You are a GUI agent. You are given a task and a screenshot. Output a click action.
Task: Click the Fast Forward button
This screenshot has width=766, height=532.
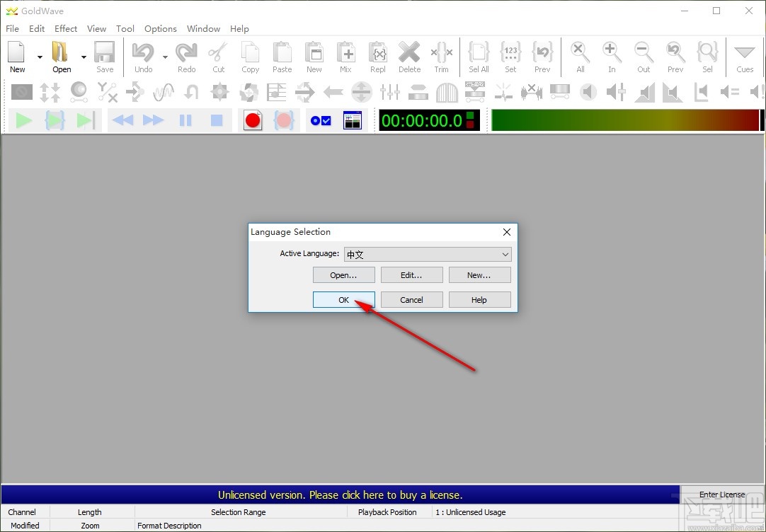(154, 120)
